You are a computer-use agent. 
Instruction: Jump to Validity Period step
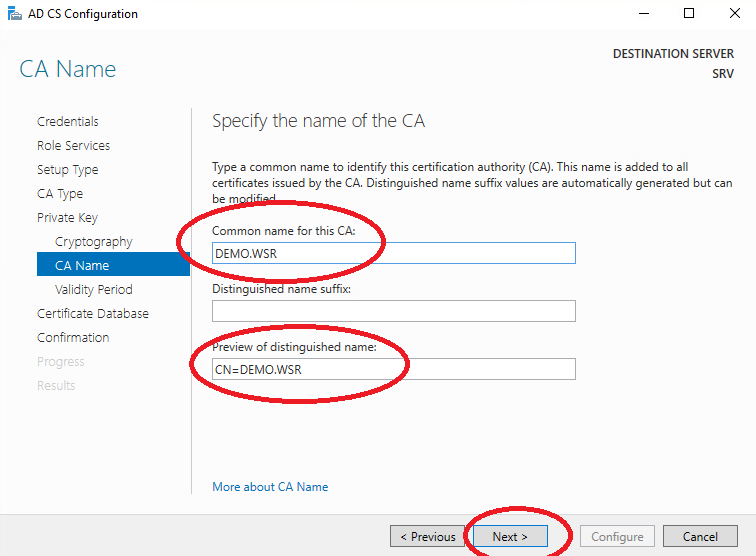[94, 289]
